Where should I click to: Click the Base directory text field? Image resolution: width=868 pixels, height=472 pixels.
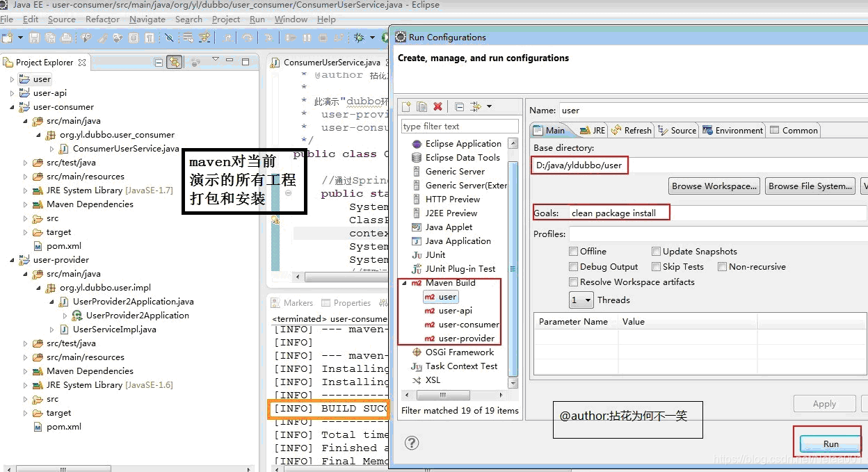700,165
